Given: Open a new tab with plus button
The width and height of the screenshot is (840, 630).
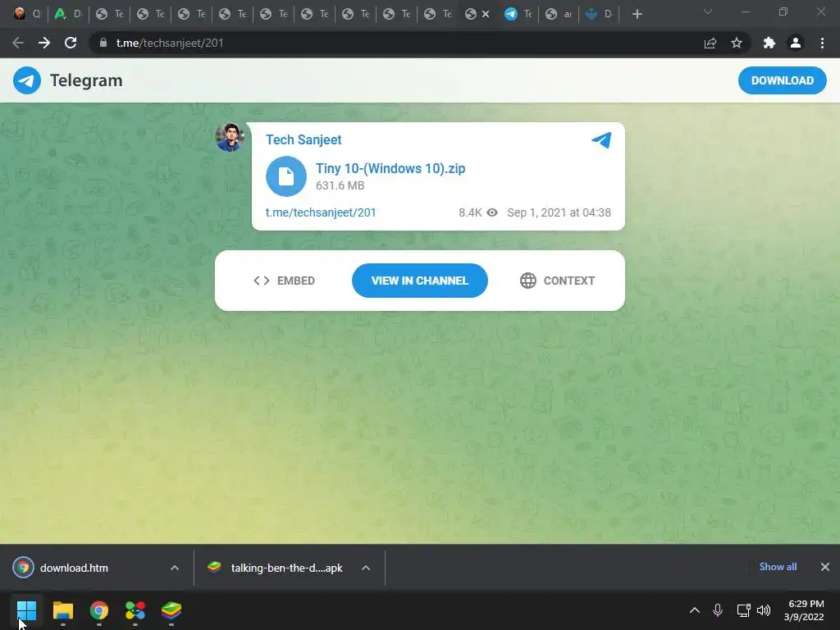Looking at the screenshot, I should coord(637,14).
